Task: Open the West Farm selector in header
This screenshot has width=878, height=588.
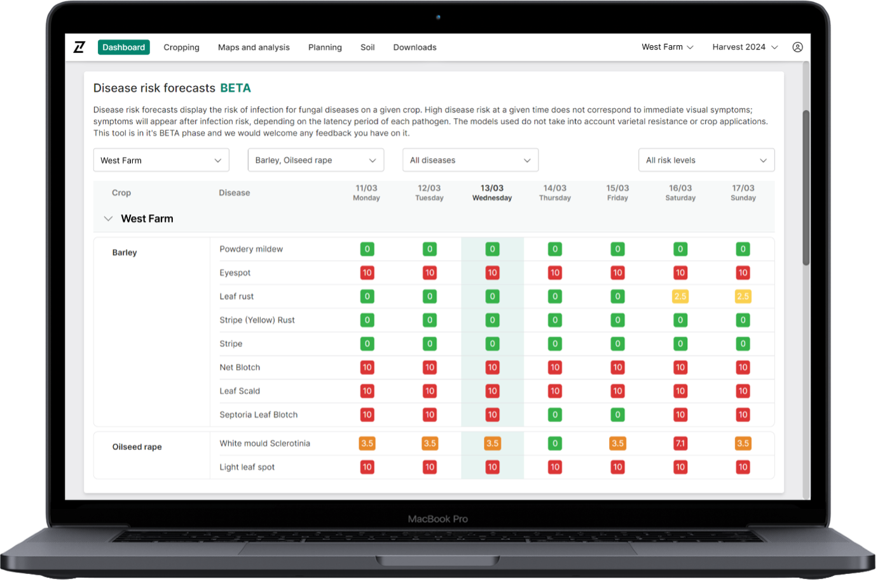Action: (668, 47)
